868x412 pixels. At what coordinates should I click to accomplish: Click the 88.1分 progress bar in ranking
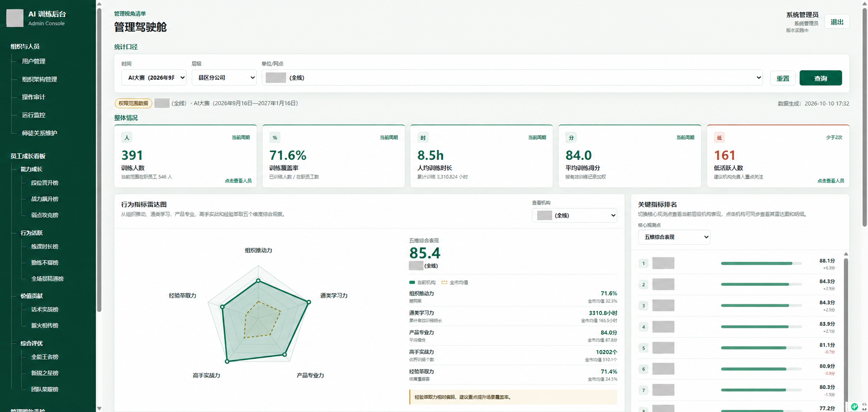click(x=761, y=263)
